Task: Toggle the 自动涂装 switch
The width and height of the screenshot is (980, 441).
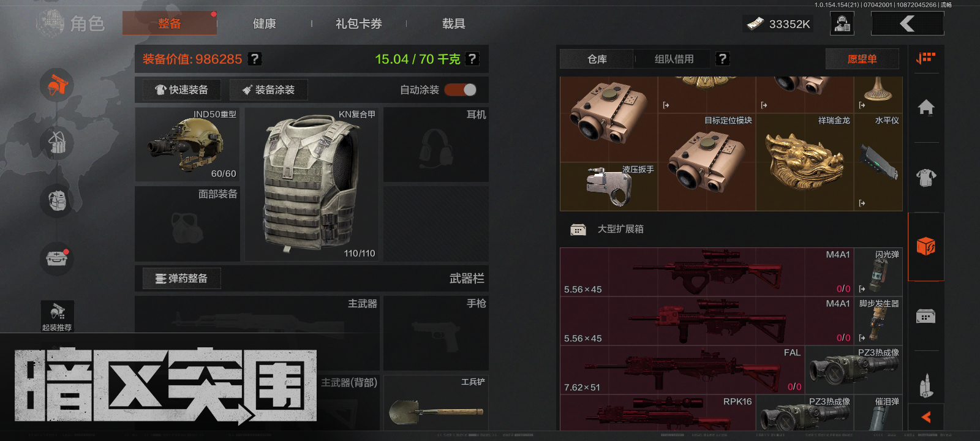Action: [461, 90]
